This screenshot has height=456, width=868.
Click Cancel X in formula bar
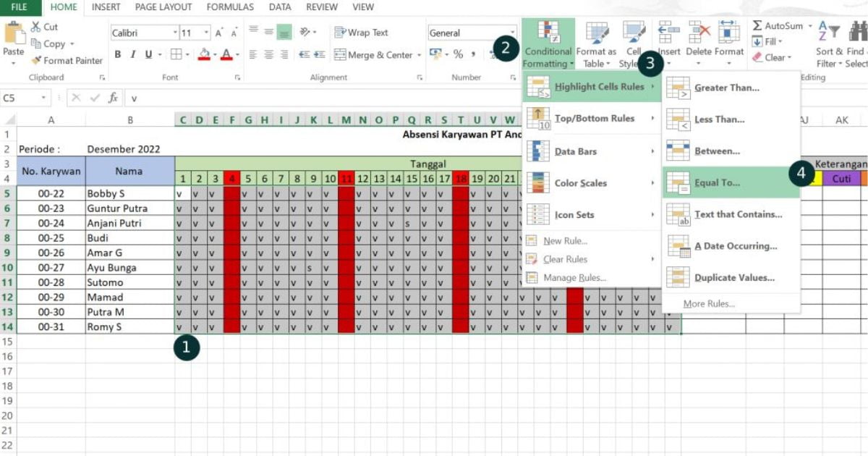(x=77, y=98)
